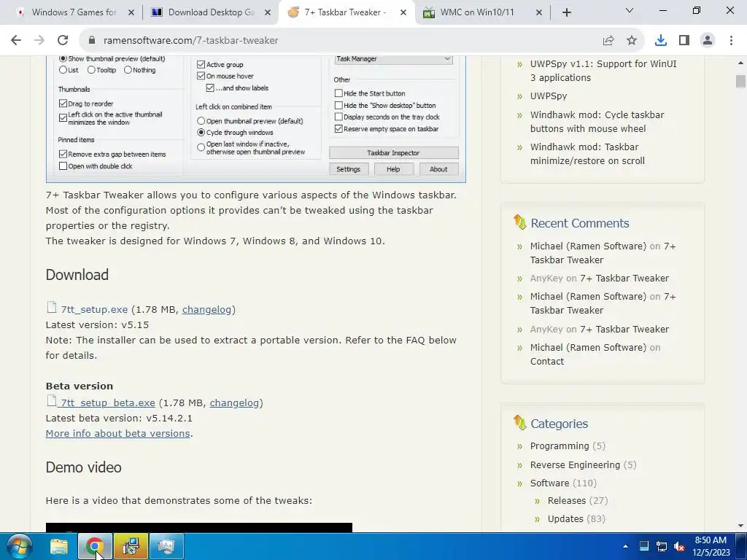Select the 7+ Taskbar Tweaker tab

[x=345, y=12]
